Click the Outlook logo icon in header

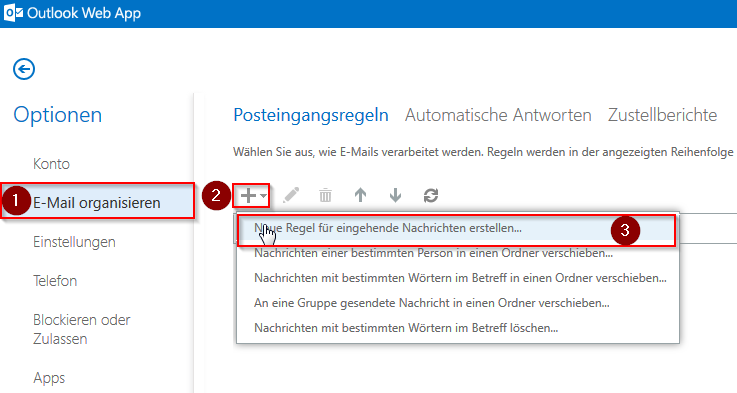[13, 13]
